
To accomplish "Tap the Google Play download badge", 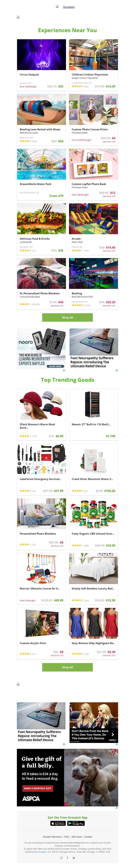I will point(76,823).
